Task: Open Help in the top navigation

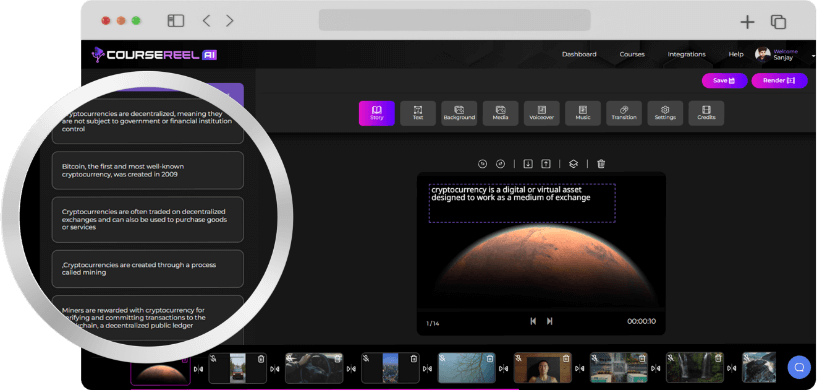Action: (x=736, y=54)
